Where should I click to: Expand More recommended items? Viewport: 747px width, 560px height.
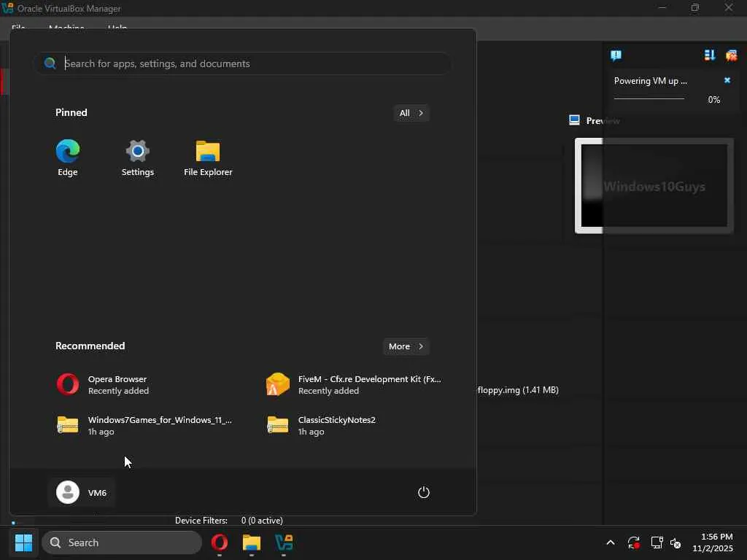click(x=406, y=346)
